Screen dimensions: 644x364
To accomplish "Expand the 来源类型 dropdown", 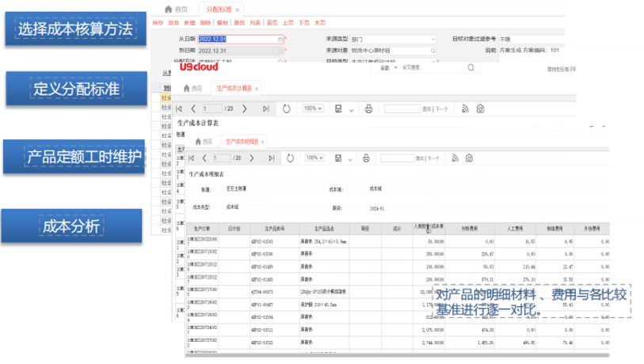I will (x=433, y=38).
